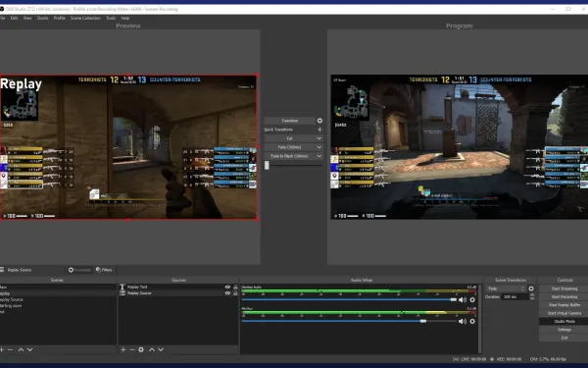Open selected source properties gear in Sources toolbar
The image size is (588, 368).
[x=141, y=349]
